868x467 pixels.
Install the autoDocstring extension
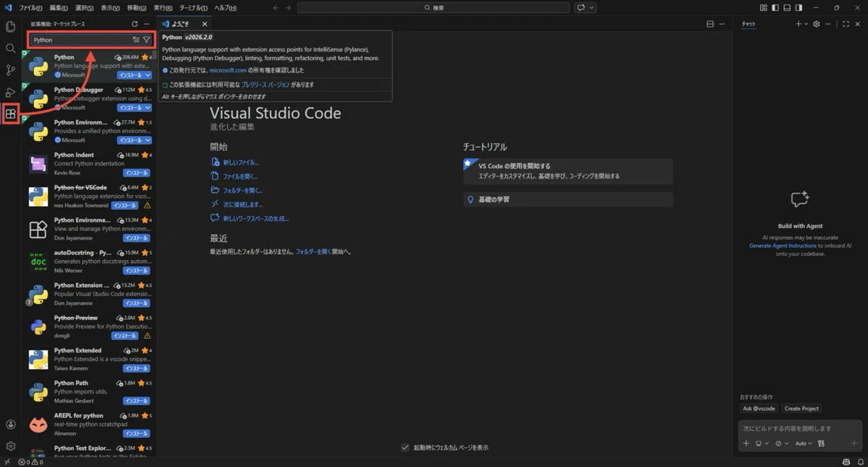point(136,271)
